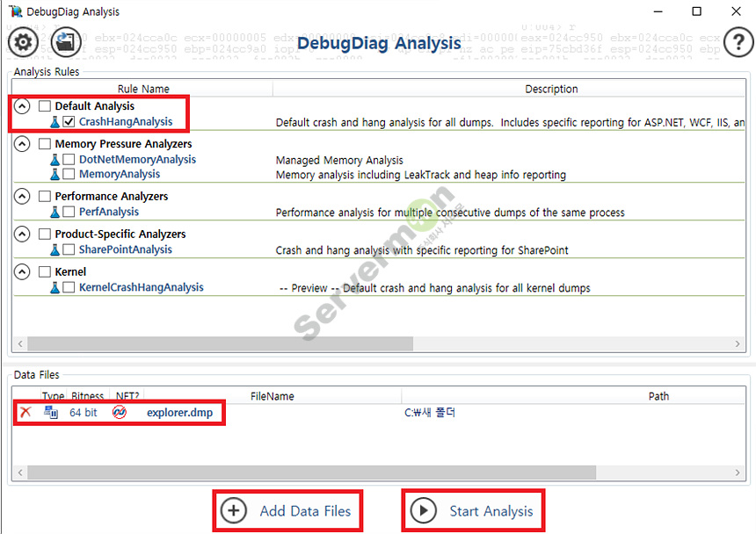Click right arrow of Analysis Rules scrollbar
Screen dimensions: 756x534
pyautogui.click(x=738, y=343)
